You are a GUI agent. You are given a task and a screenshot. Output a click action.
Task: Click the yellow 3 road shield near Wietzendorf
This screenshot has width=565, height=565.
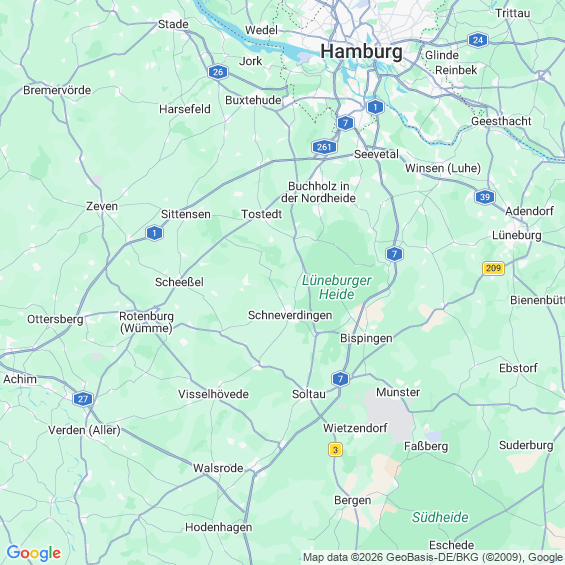coord(335,450)
